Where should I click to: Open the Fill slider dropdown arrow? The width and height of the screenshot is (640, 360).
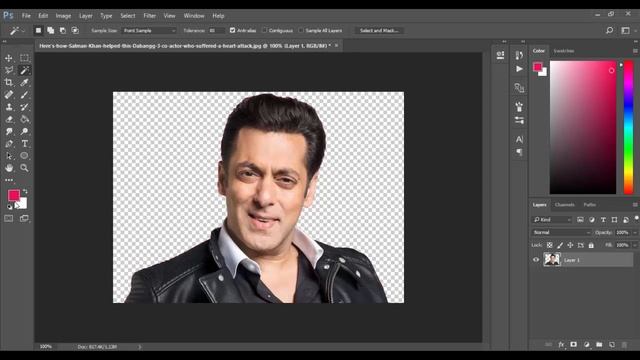click(x=635, y=245)
